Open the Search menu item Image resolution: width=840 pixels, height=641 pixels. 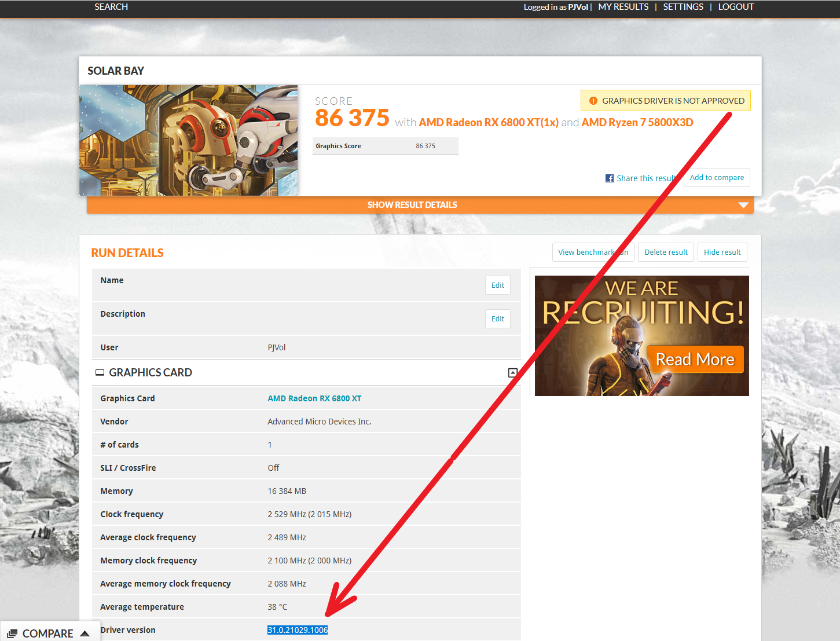click(111, 7)
